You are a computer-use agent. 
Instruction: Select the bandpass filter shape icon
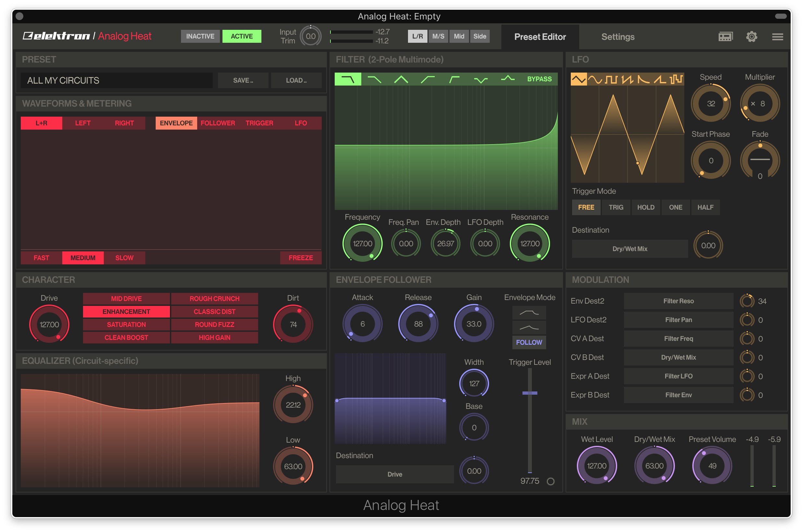pos(400,79)
